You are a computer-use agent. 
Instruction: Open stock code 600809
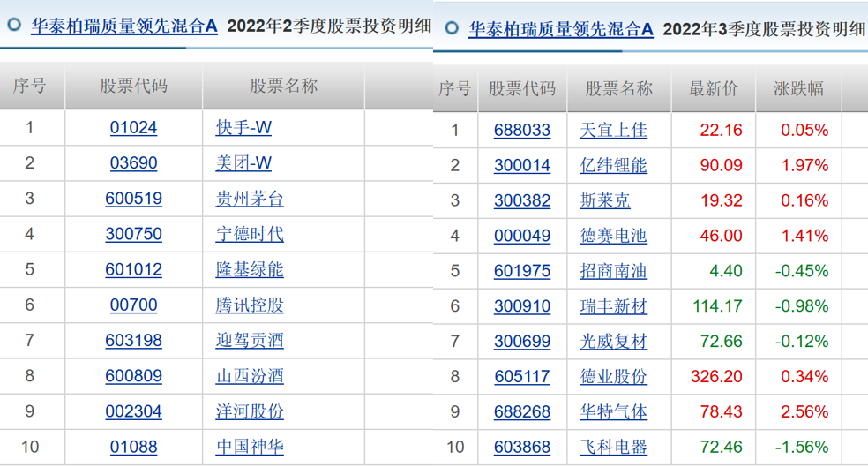pyautogui.click(x=133, y=375)
